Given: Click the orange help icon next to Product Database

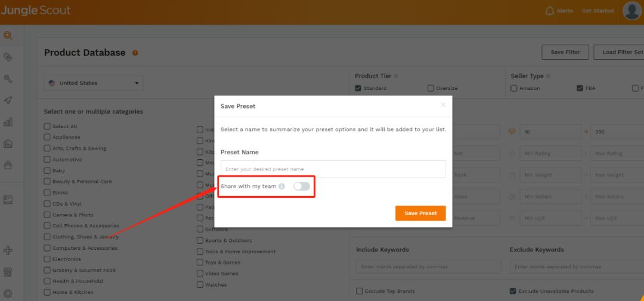Looking at the screenshot, I should (x=135, y=53).
